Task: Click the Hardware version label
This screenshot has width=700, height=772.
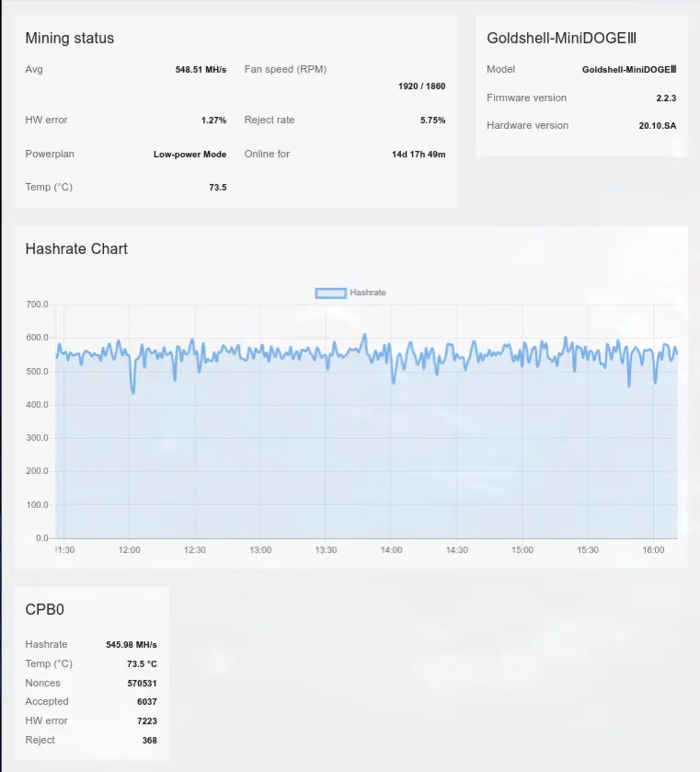Action: click(528, 125)
